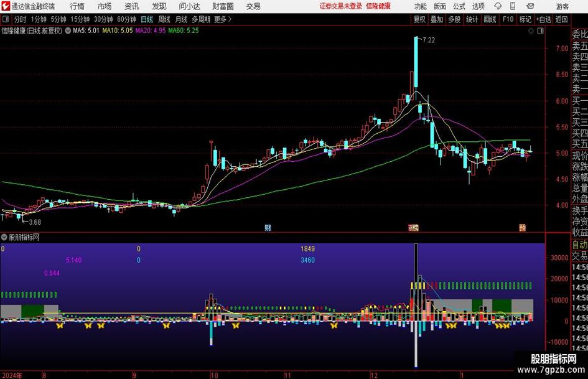Open the 问小达 menu
The width and height of the screenshot is (588, 379).
189,6
